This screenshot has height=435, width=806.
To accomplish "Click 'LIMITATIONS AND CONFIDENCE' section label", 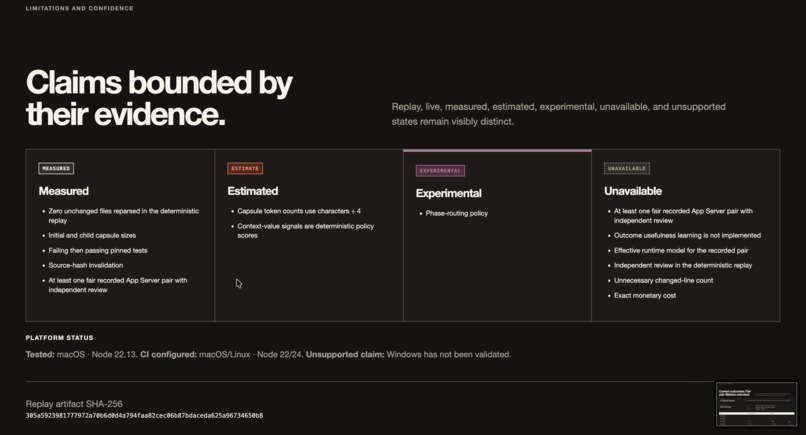I will pos(80,8).
